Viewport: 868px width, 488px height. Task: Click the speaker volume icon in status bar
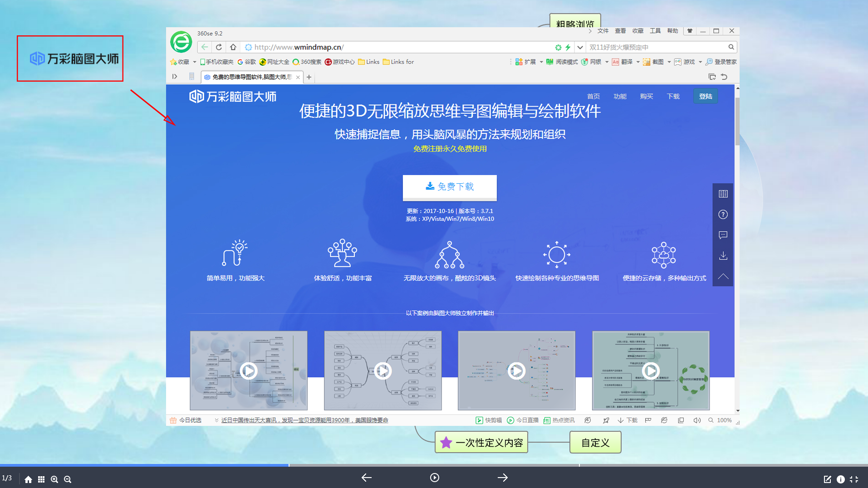697,420
